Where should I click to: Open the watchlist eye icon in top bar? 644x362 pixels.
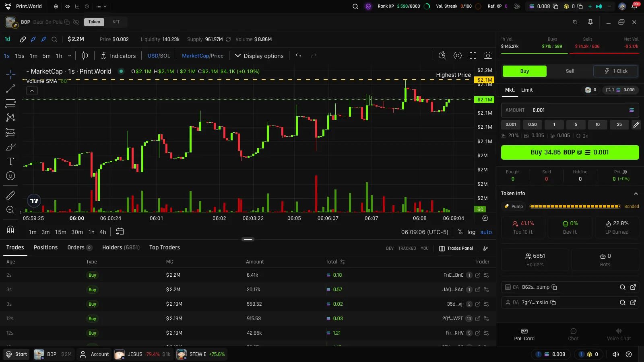coord(67,6)
